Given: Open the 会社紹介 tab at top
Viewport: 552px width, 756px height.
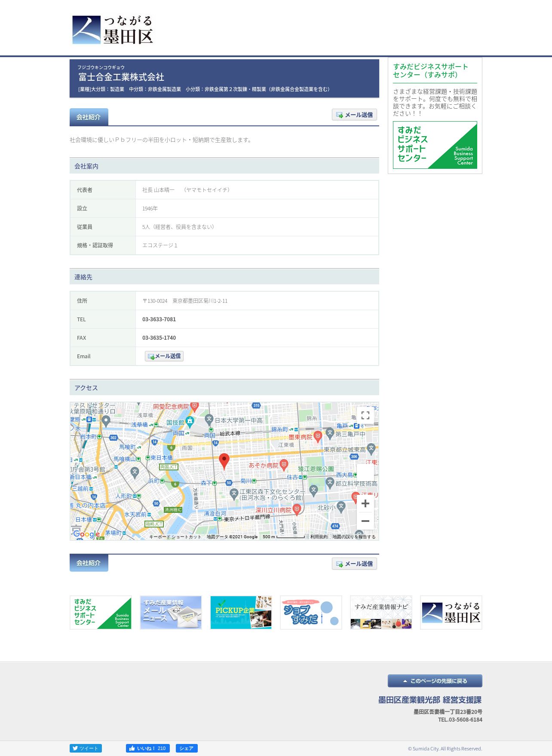Looking at the screenshot, I should pyautogui.click(x=89, y=117).
